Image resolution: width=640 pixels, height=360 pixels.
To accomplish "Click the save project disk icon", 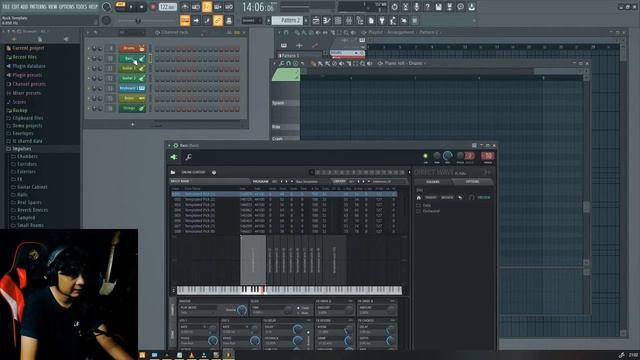I will [x=438, y=7].
